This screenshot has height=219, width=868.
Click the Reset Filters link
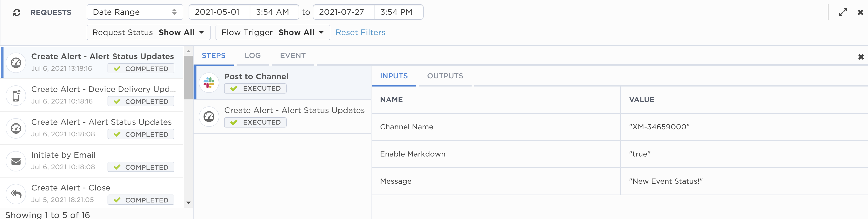pos(360,32)
